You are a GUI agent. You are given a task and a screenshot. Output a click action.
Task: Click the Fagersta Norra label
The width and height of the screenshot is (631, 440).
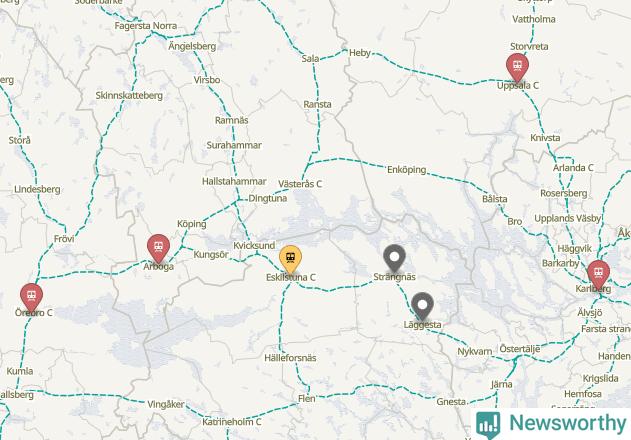146,26
